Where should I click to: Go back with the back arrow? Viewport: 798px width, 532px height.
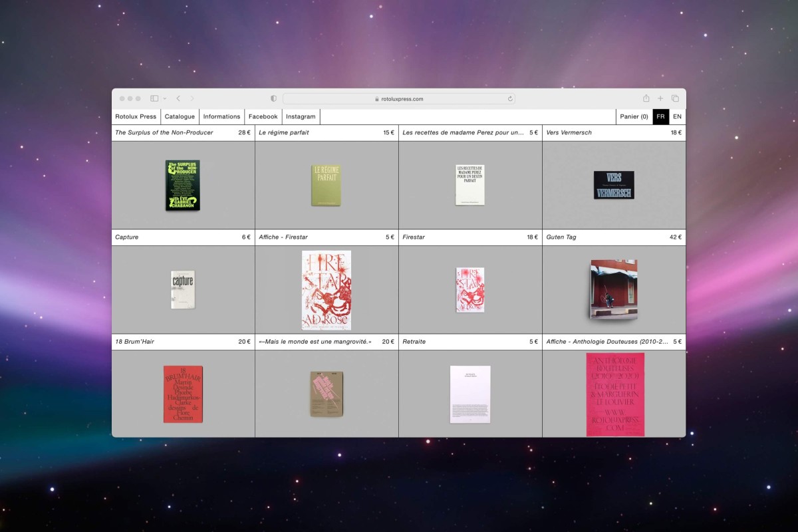point(178,98)
